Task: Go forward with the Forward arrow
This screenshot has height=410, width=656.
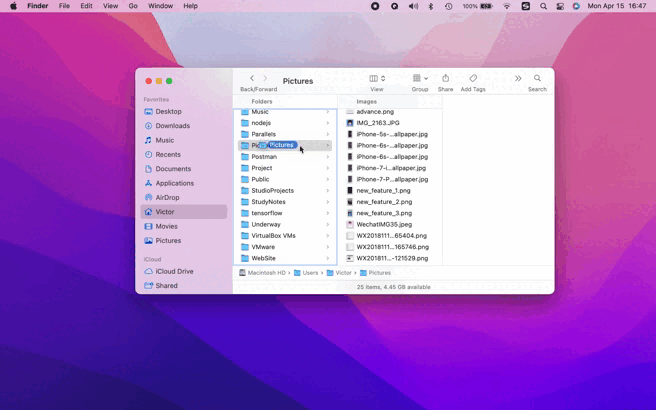Action: tap(265, 78)
